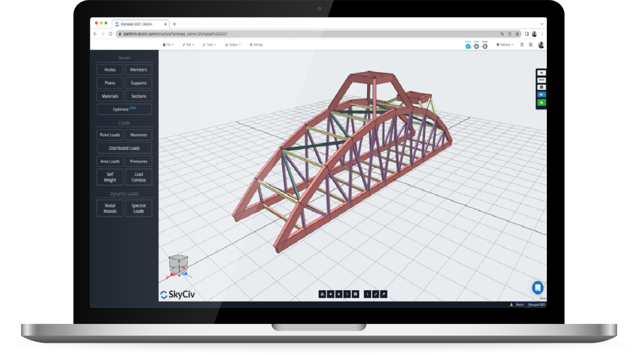Screen dimensions: 644x355
Task: Open the browser three-dot menu
Action: pyautogui.click(x=542, y=33)
